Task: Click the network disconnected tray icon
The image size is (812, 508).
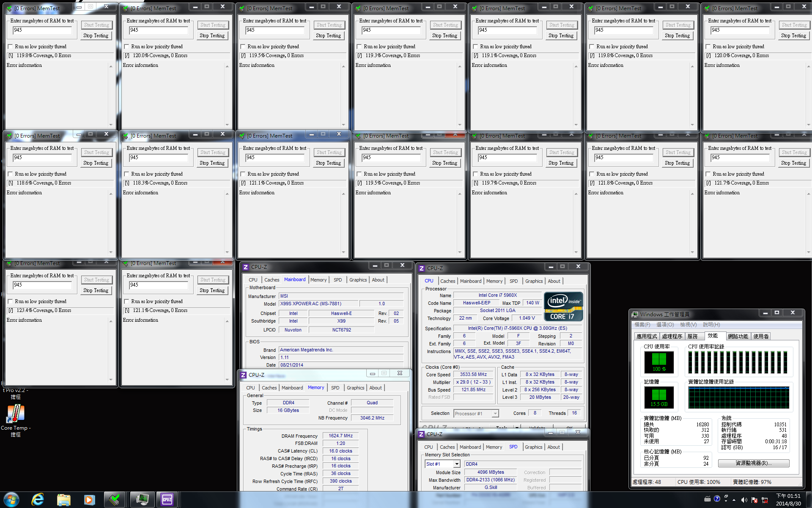Action: point(765,500)
